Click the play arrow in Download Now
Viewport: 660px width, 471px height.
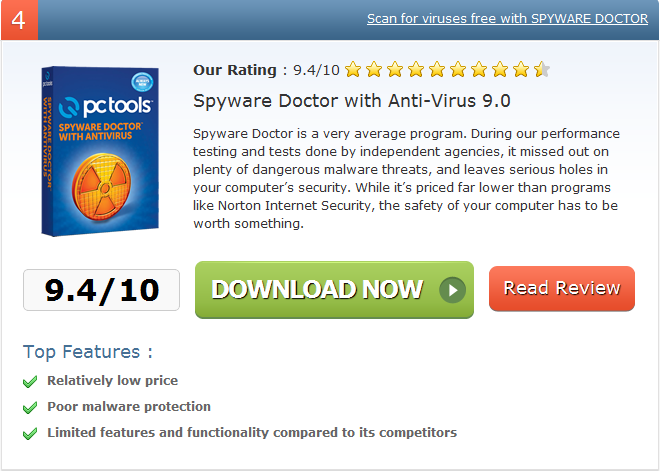(x=452, y=290)
